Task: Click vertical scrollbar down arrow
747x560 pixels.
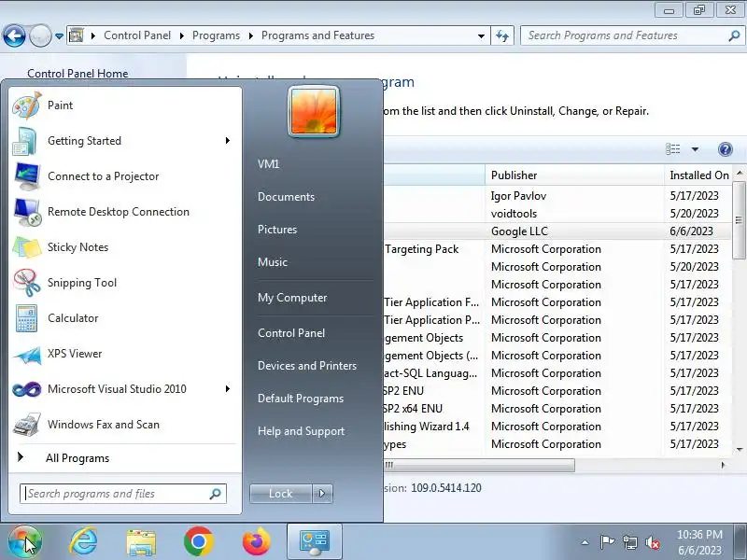Action: (x=740, y=449)
